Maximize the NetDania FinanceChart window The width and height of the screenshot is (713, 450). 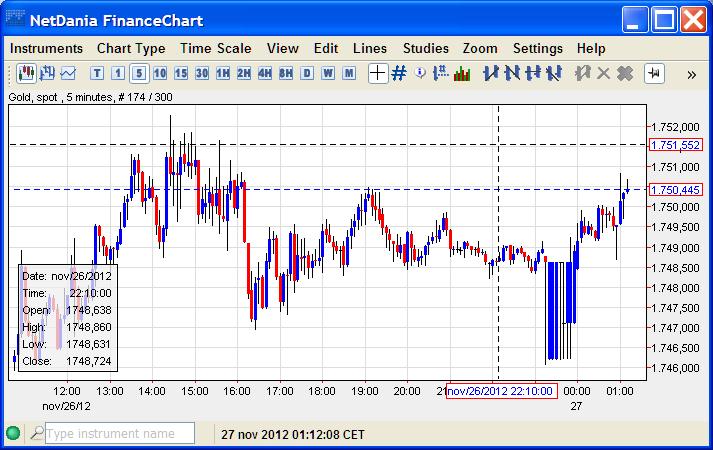click(x=663, y=20)
